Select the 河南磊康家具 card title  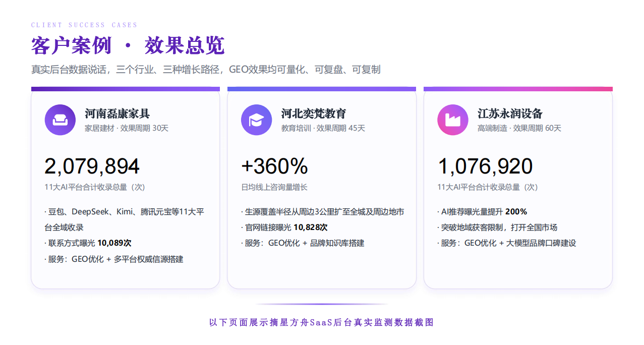tap(117, 113)
